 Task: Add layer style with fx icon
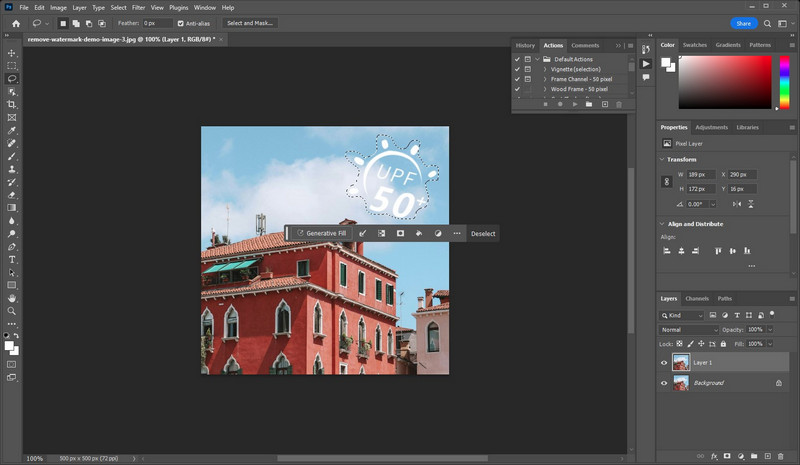714,456
